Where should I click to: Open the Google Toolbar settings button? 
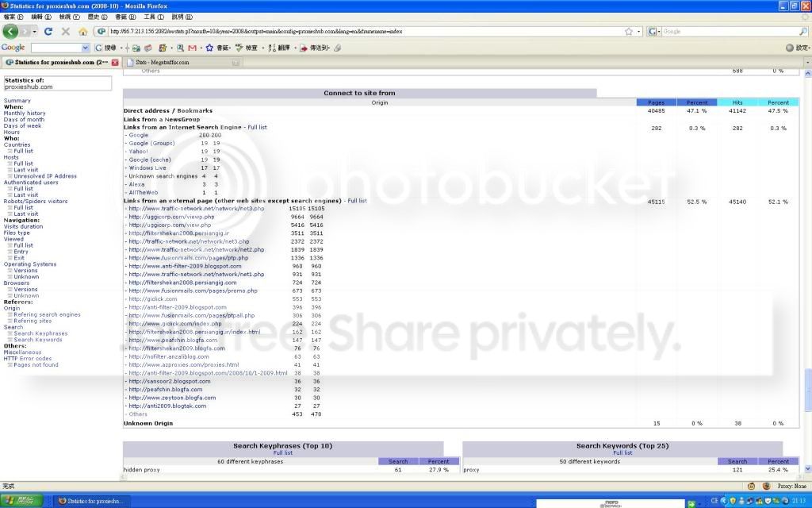pyautogui.click(x=798, y=48)
